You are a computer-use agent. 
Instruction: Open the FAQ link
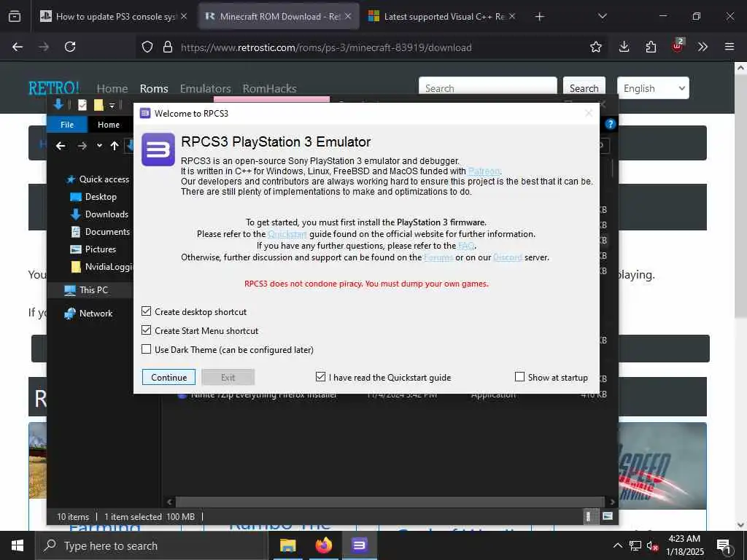(x=466, y=246)
